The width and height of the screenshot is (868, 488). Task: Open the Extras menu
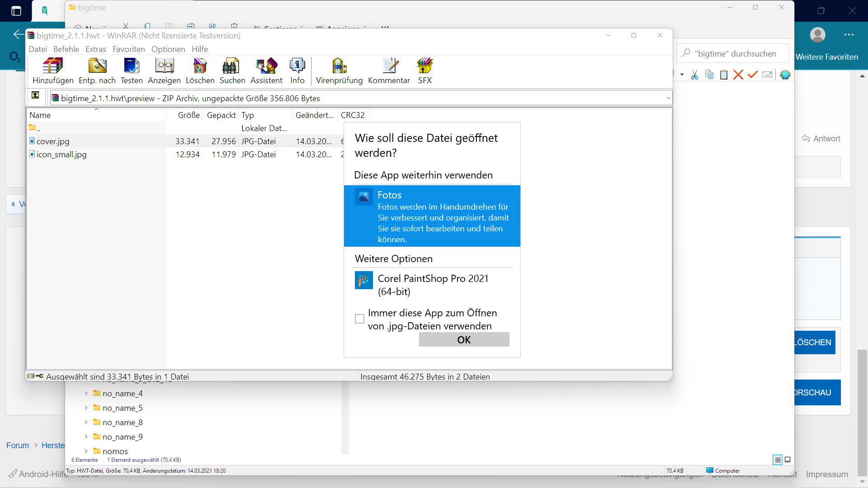click(96, 49)
